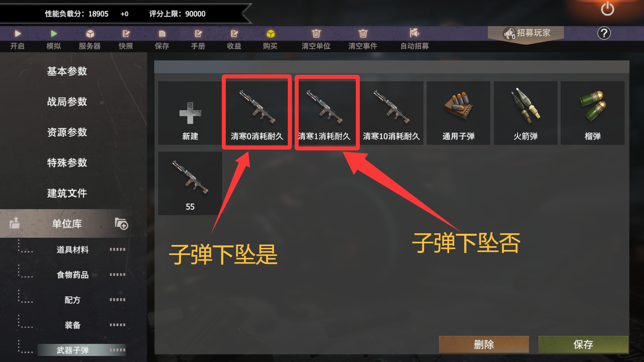This screenshot has width=644, height=362.
Task: Click 清空事件 trash icon
Action: (363, 34)
